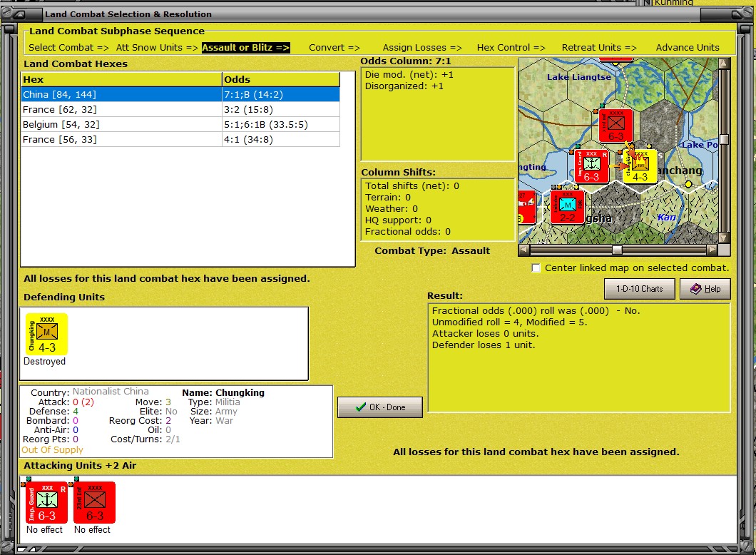This screenshot has height=555, width=756.
Task: Open the 1-D-10 Charts
Action: pyautogui.click(x=639, y=289)
